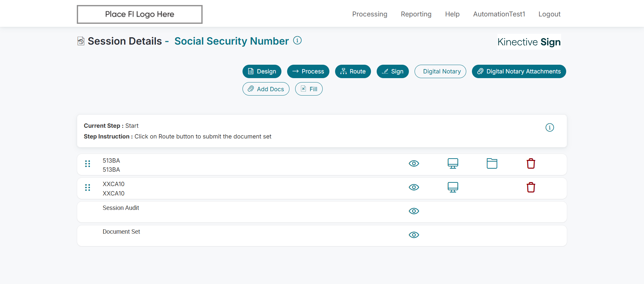Click the monitor icon for 513BA
This screenshot has width=644, height=284.
(x=453, y=164)
